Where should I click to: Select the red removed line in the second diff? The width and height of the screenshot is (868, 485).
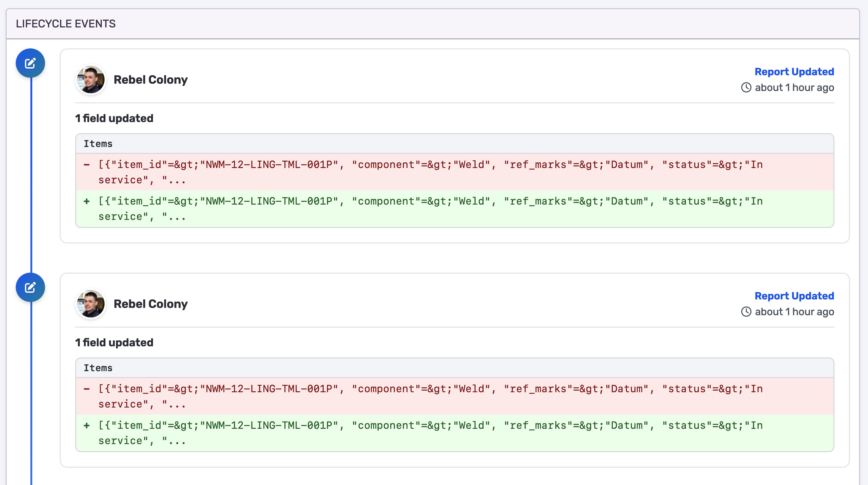[x=430, y=396]
